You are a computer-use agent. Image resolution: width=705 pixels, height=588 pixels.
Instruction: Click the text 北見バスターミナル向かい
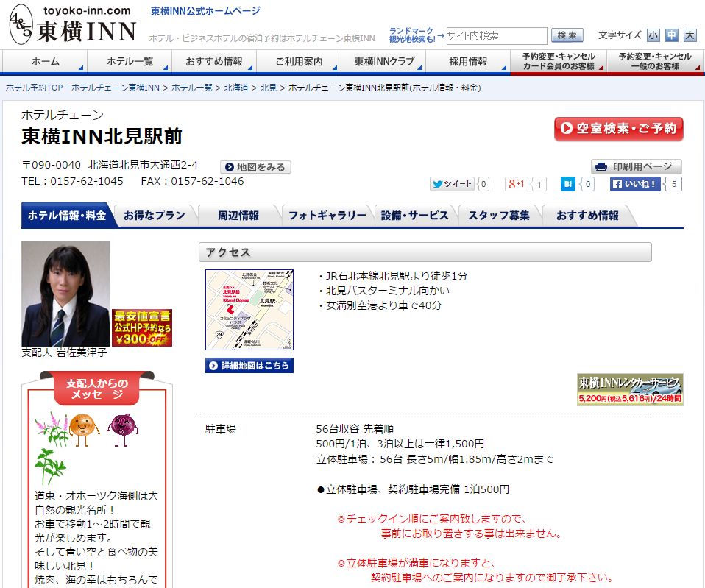[x=388, y=291]
